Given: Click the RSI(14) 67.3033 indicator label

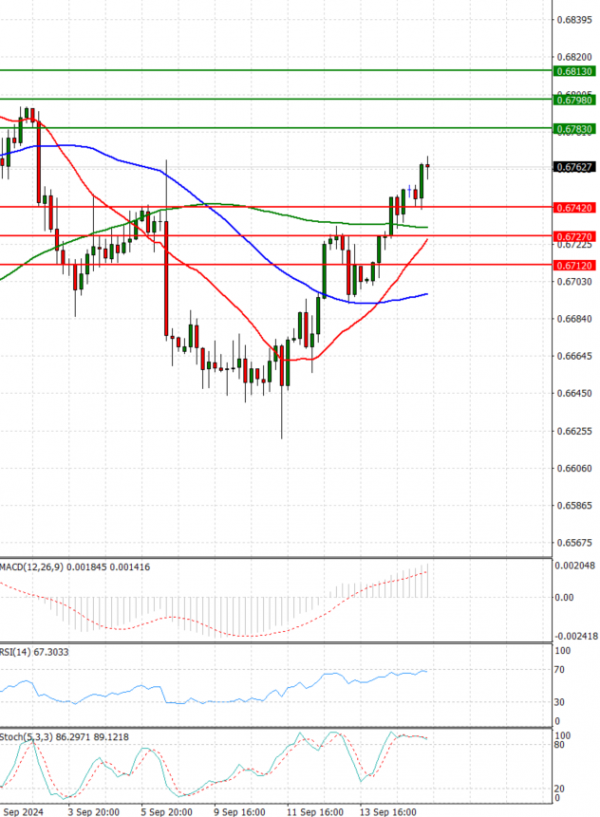Looking at the screenshot, I should tap(34, 652).
